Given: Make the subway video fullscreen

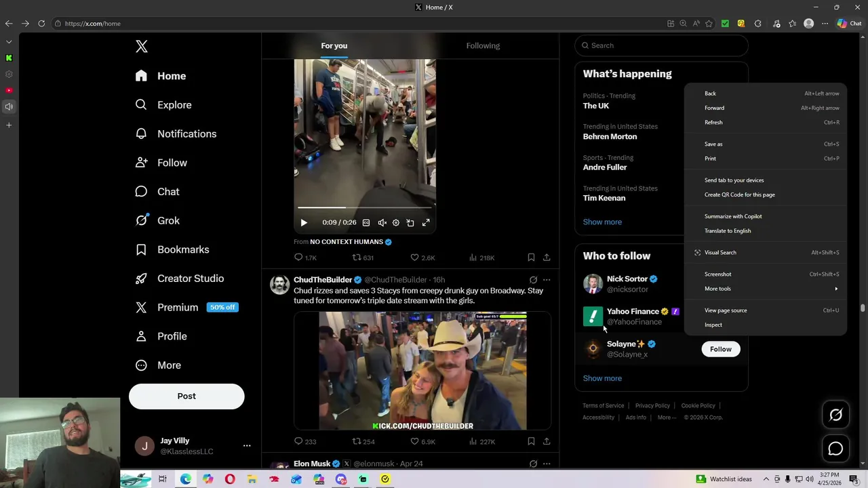Looking at the screenshot, I should tap(426, 222).
